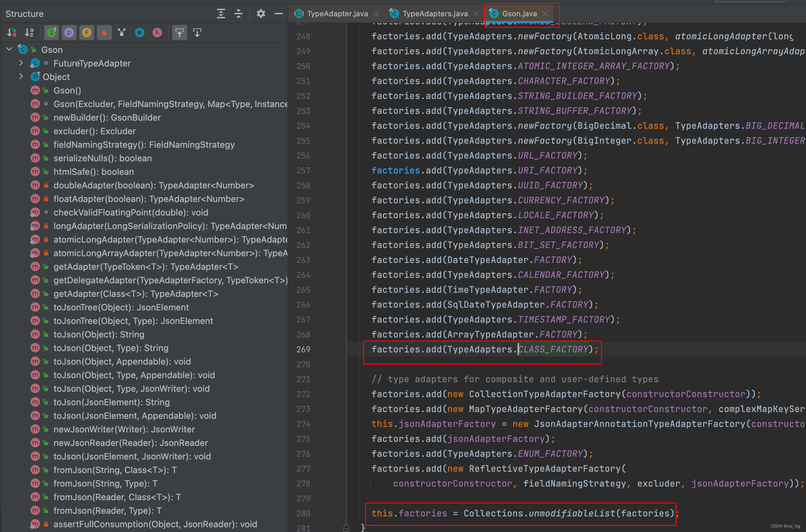
Task: Click CollectionTypeAdapterFactory on line 272
Action: click(x=545, y=394)
